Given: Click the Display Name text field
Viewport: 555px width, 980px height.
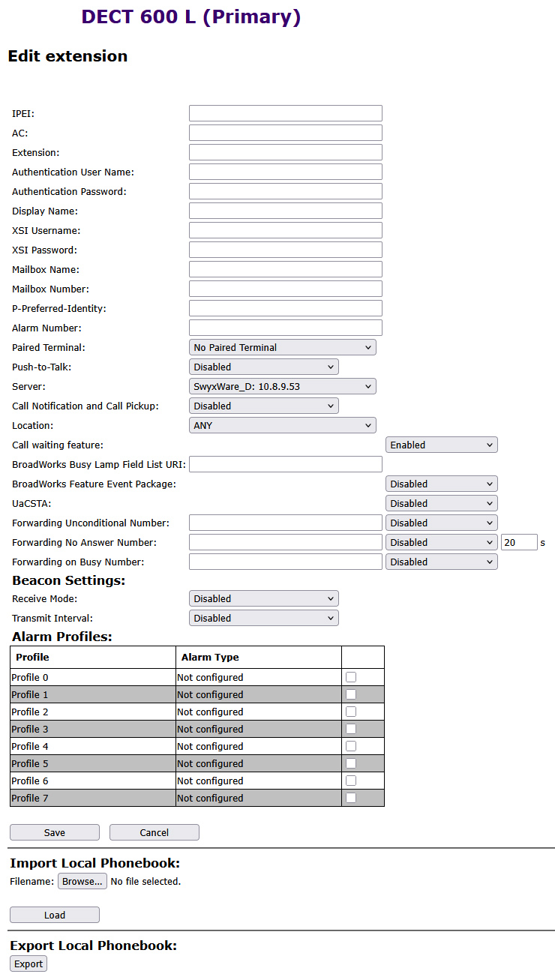Looking at the screenshot, I should tap(286, 211).
